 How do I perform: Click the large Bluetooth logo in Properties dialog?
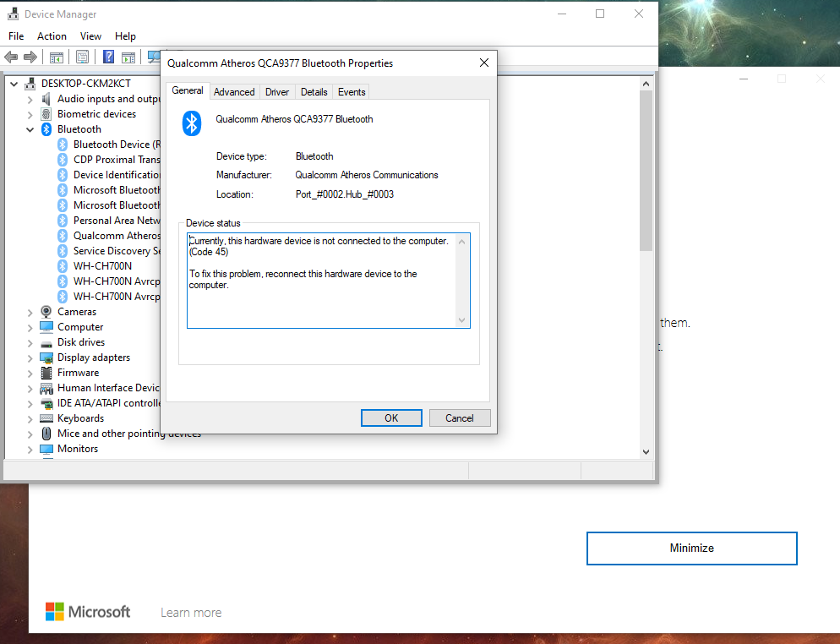(x=192, y=123)
